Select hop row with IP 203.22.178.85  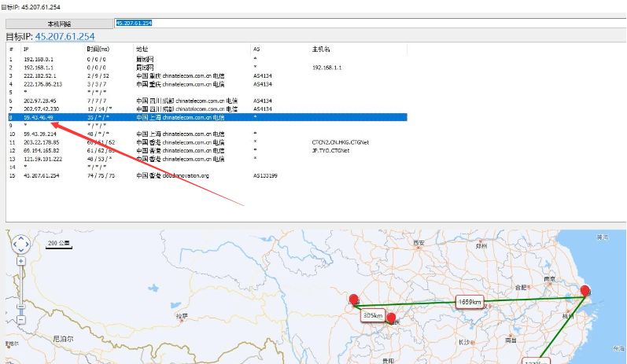pos(208,142)
